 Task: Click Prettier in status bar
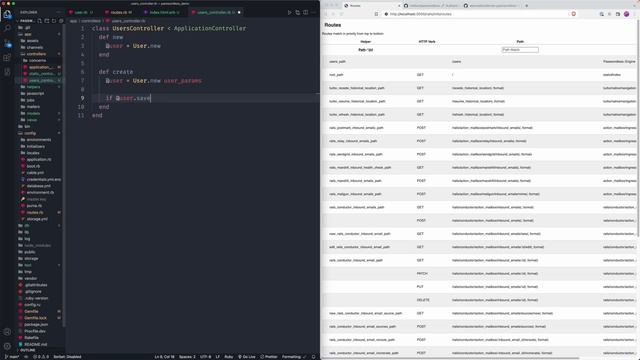coord(269,357)
